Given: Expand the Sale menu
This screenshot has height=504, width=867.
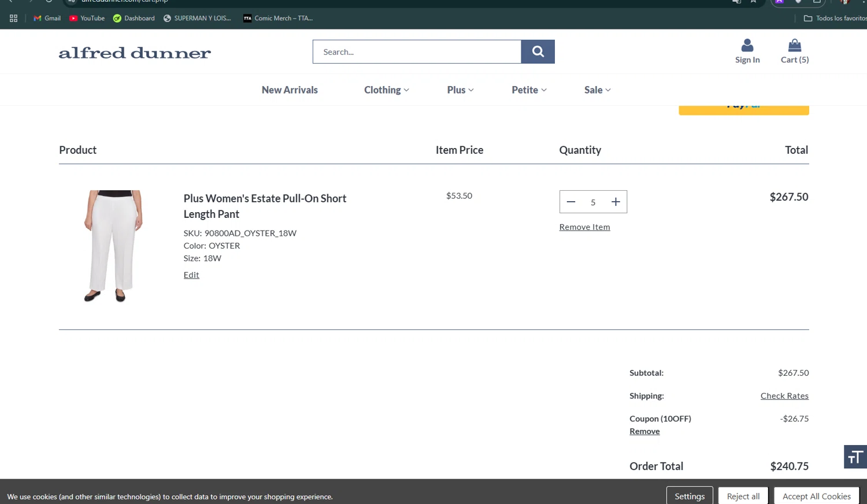Looking at the screenshot, I should tap(597, 90).
